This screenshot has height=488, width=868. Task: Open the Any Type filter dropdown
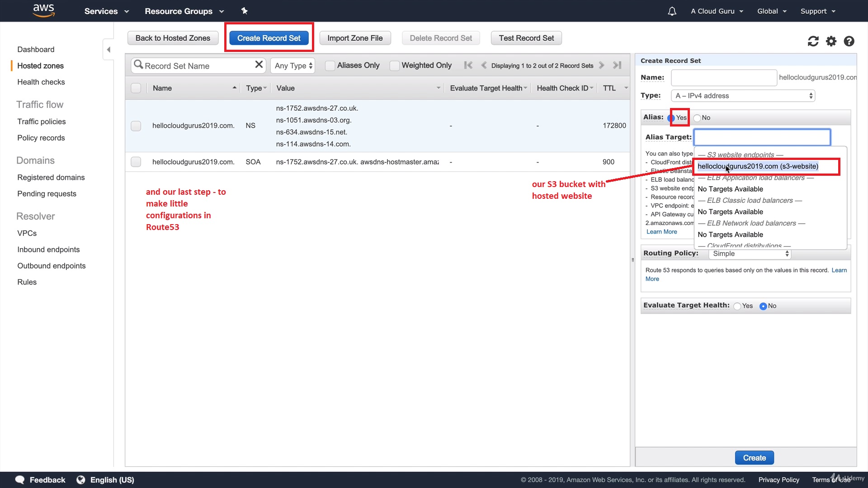point(293,66)
